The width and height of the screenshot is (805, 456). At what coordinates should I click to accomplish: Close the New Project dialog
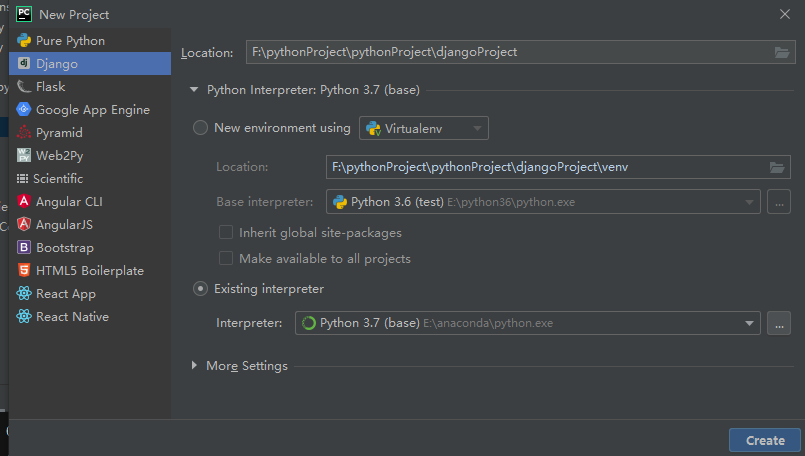pyautogui.click(x=784, y=14)
